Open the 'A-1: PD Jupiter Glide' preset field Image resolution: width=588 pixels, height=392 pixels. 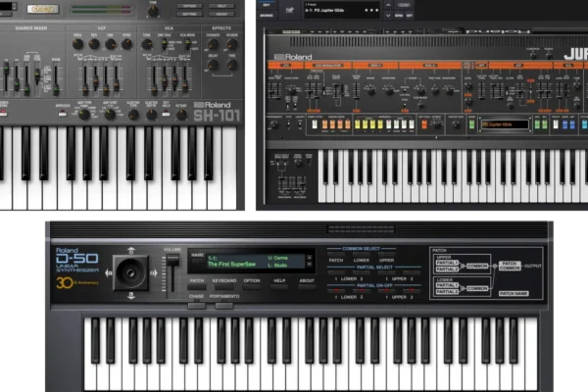(342, 10)
